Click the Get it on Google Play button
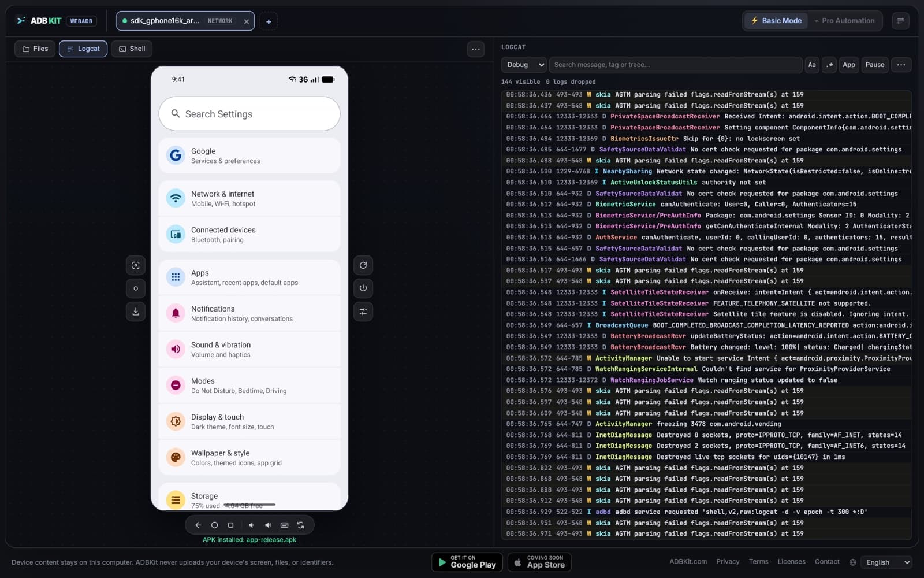The image size is (924, 578). 467,562
